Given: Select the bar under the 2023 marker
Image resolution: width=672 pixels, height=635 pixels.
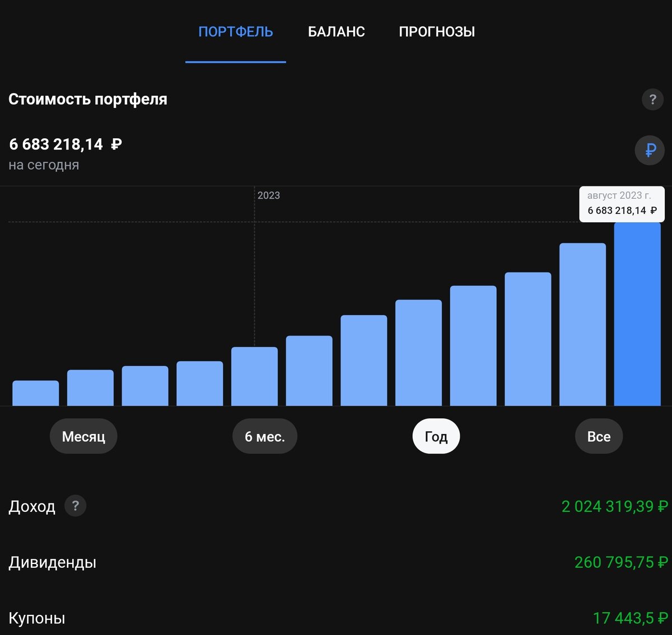Looking at the screenshot, I should coord(254,376).
